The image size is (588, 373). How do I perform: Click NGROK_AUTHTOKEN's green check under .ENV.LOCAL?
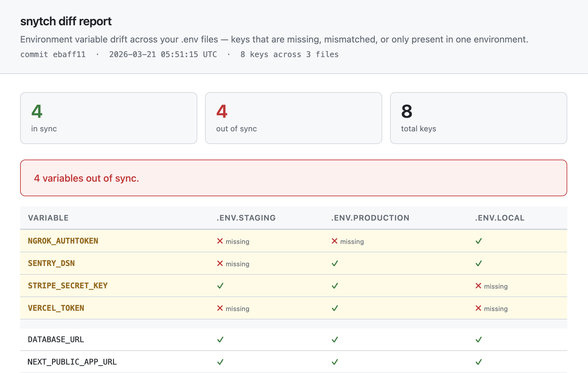[478, 241]
